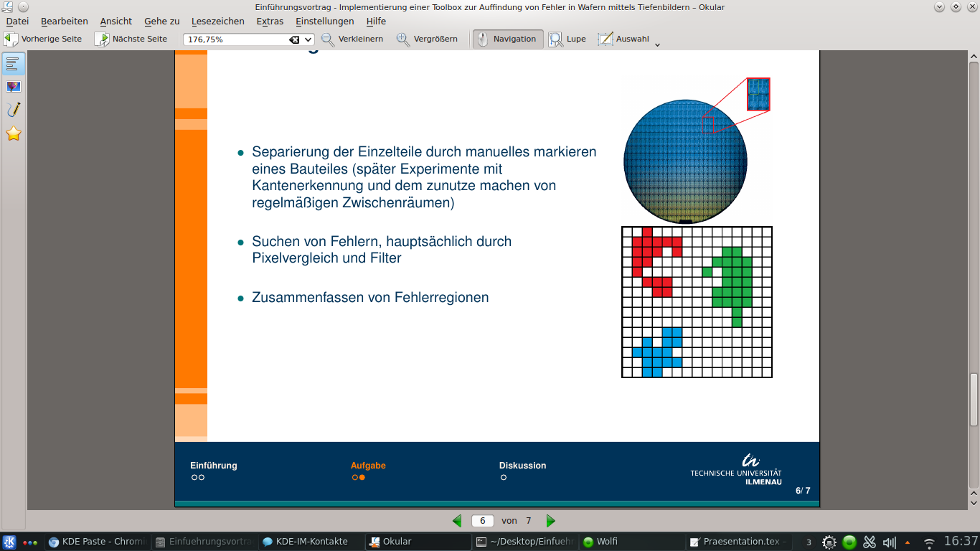This screenshot has height=551, width=980.
Task: Click the Einführung section link in slide footer
Action: 213,466
